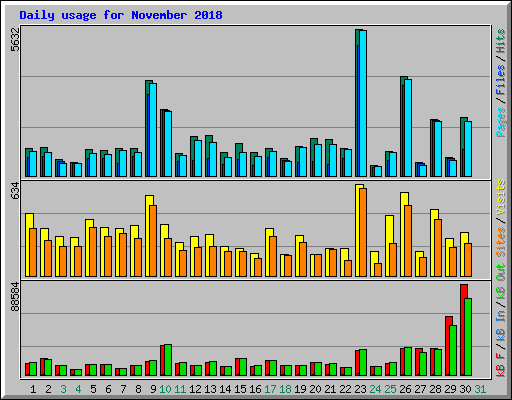The image size is (512, 400).
Task: Select the green kB bar for day 29
Action: 453,350
